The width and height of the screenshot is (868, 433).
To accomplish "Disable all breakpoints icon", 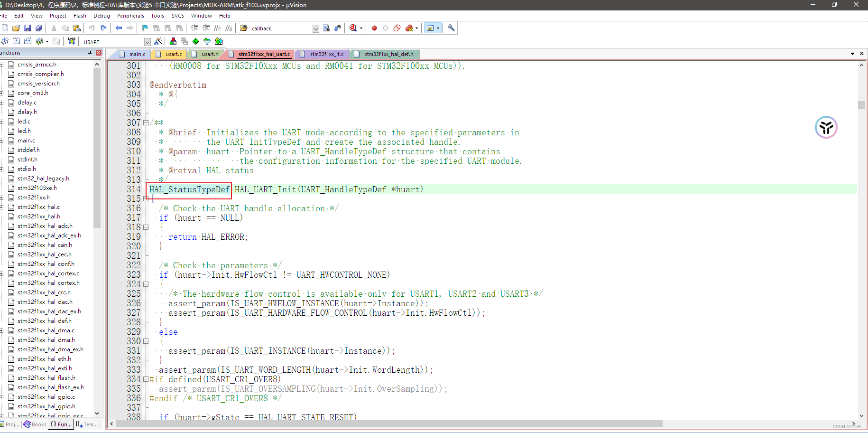I will point(397,28).
